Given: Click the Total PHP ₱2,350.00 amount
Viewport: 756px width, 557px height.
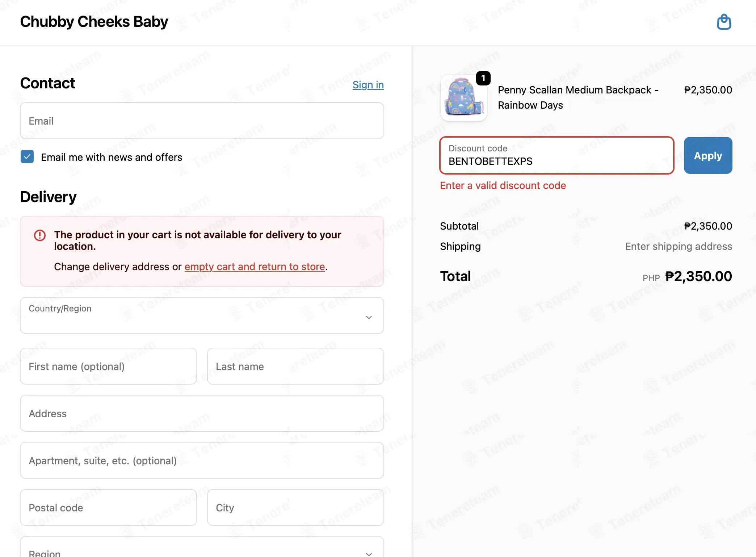Looking at the screenshot, I should [698, 276].
